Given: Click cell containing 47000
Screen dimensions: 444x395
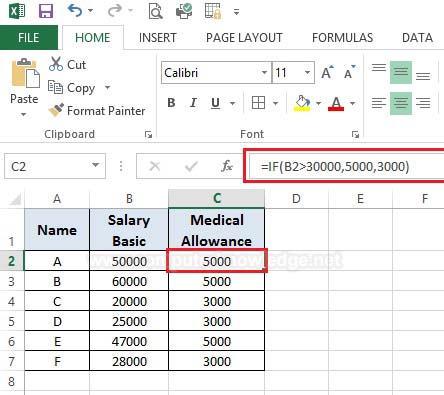Looking at the screenshot, I should [129, 341].
